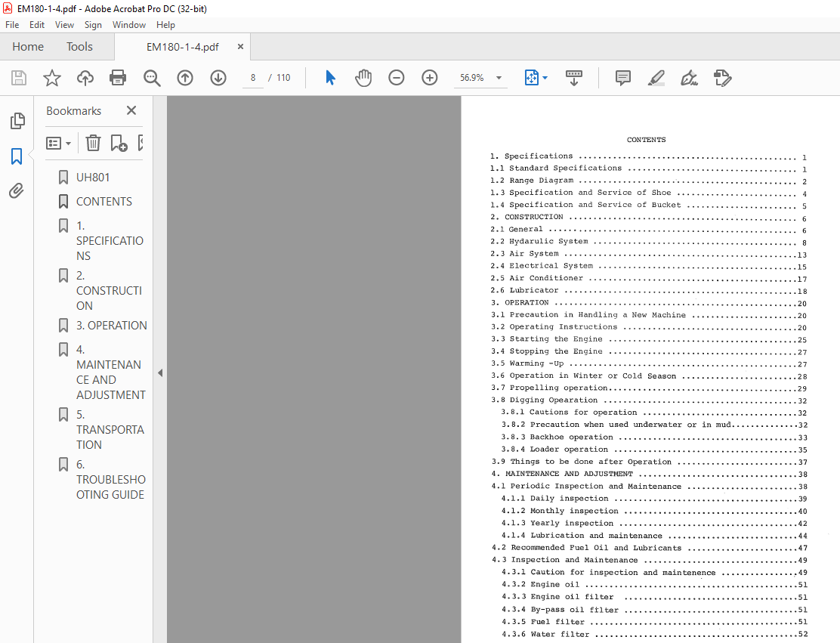Jump to 6. TROUBLESHOOTING GUIDE bookmark

pos(110,479)
